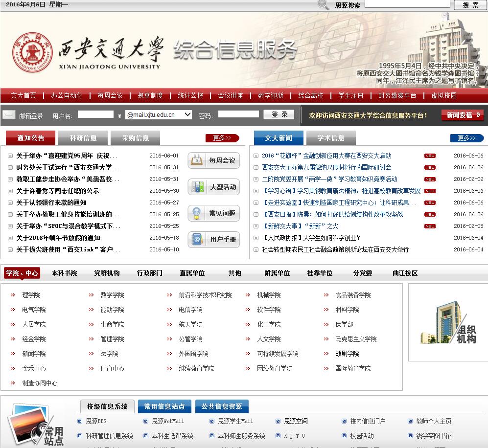Click the 登录 login button
Screen dimensions: 488x448
(279, 114)
